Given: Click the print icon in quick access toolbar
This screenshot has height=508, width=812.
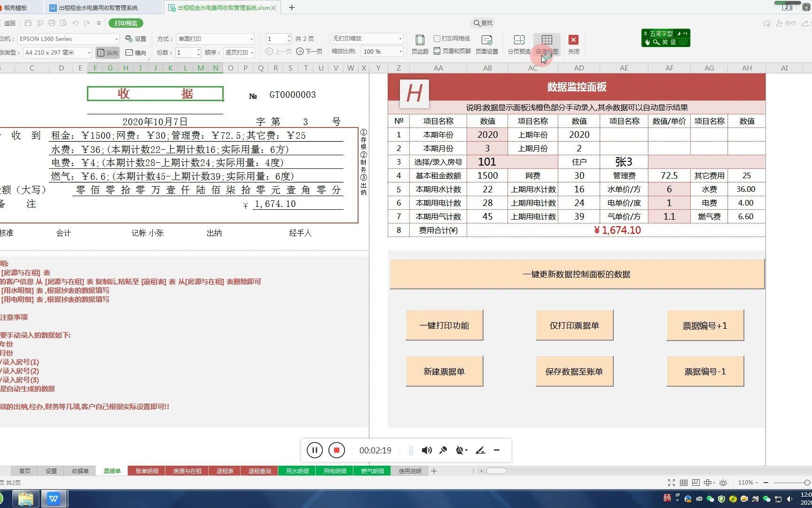Looking at the screenshot, I should point(52,23).
